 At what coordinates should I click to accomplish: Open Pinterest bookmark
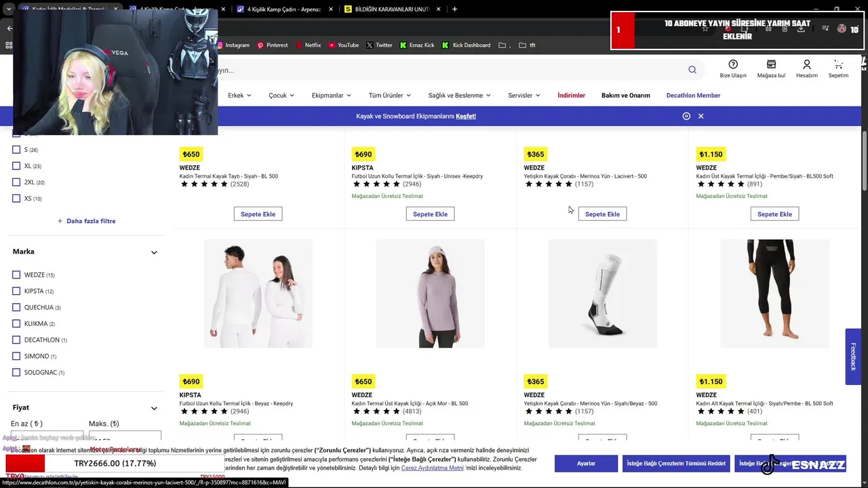click(273, 45)
